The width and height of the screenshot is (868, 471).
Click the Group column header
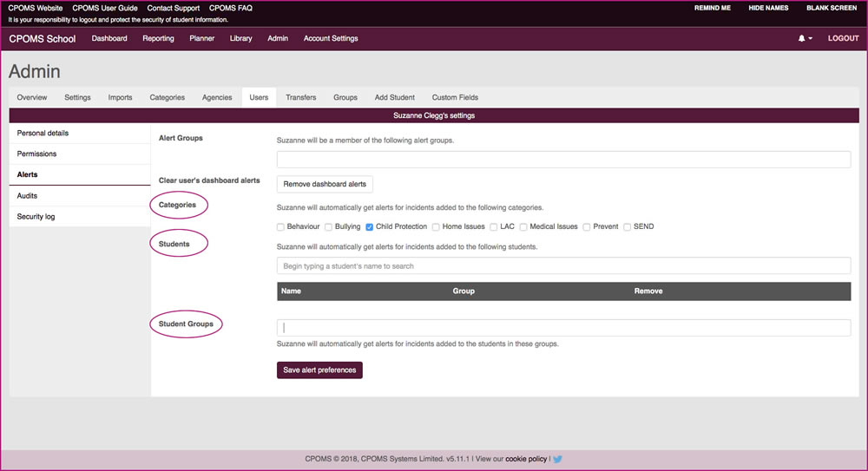(x=464, y=291)
